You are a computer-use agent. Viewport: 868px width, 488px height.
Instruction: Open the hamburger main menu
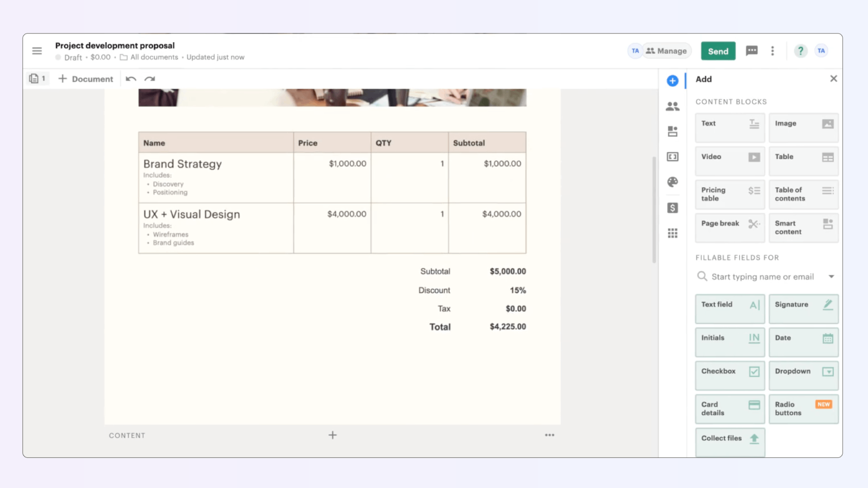[x=37, y=51]
